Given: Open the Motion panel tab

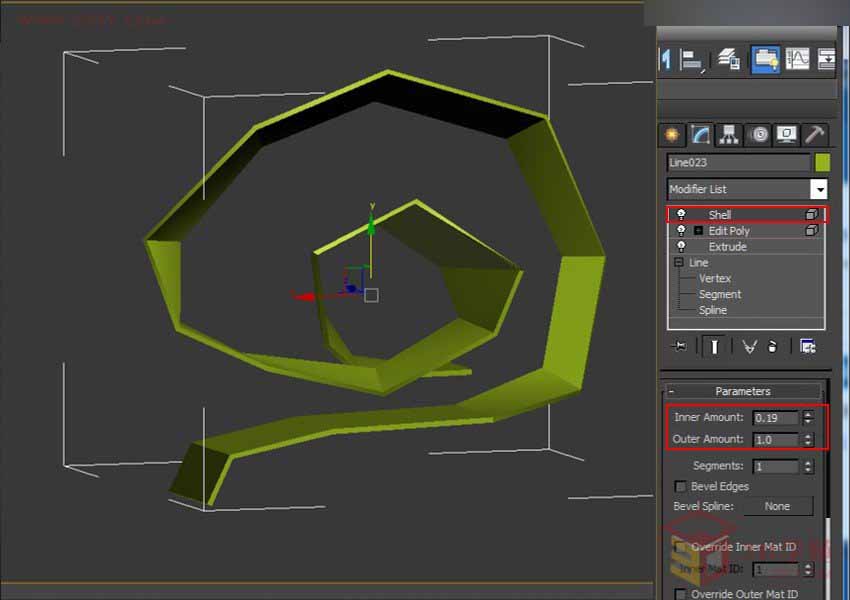Looking at the screenshot, I should [759, 134].
